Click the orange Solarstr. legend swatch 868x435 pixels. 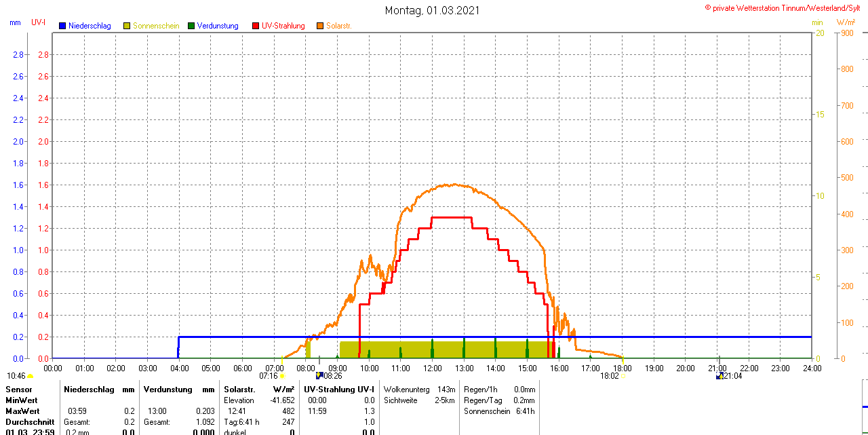click(x=320, y=26)
